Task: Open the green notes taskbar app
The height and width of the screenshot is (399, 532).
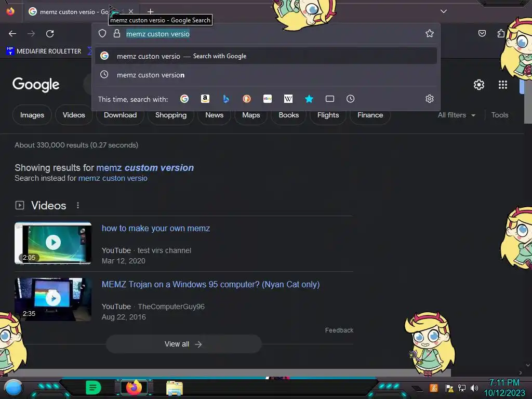Action: [94, 388]
